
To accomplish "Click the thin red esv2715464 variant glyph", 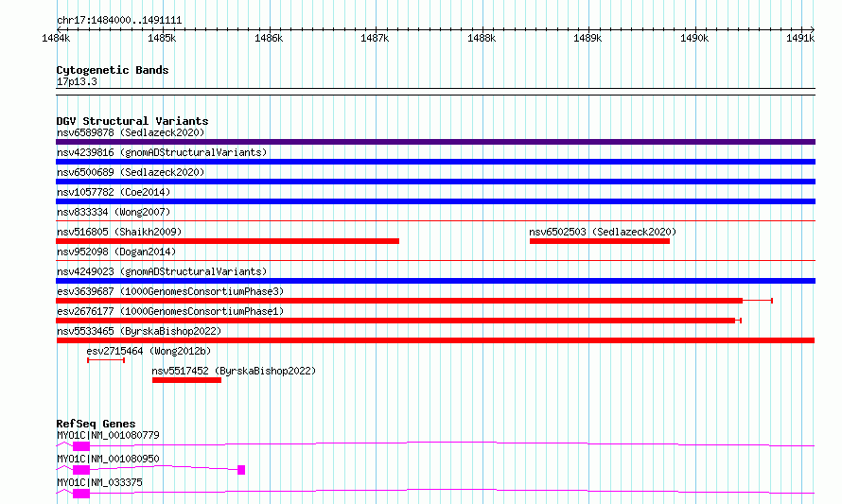I will pos(106,360).
